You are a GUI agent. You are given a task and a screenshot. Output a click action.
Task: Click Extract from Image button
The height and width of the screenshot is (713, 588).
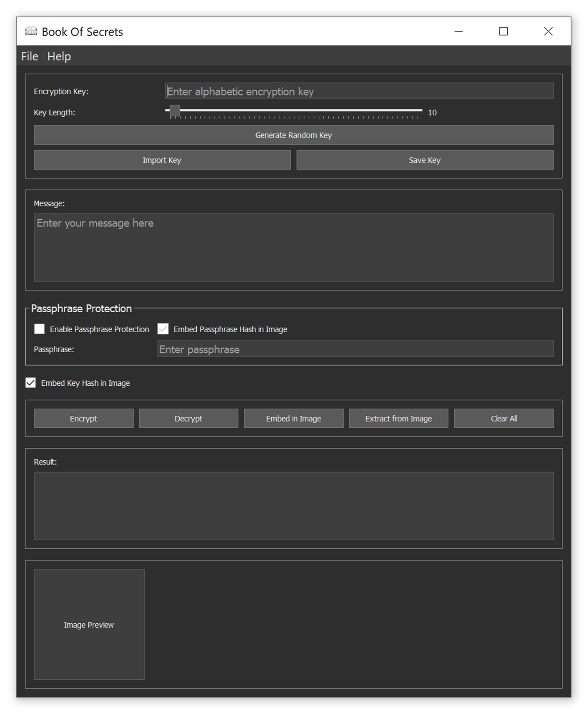coord(398,419)
